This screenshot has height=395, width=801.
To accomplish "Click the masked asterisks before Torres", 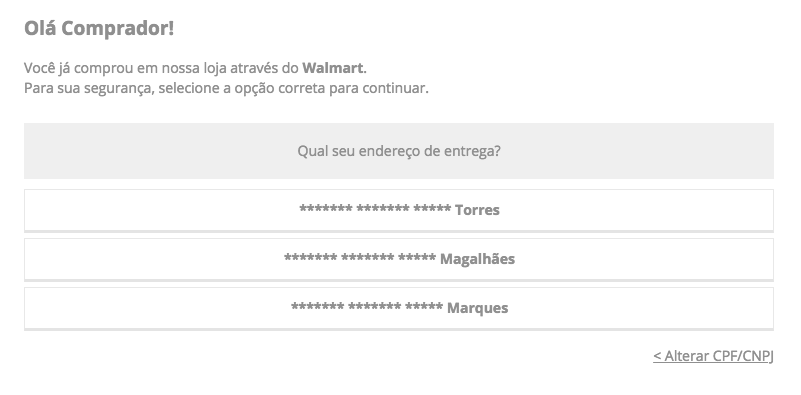I will pos(375,208).
